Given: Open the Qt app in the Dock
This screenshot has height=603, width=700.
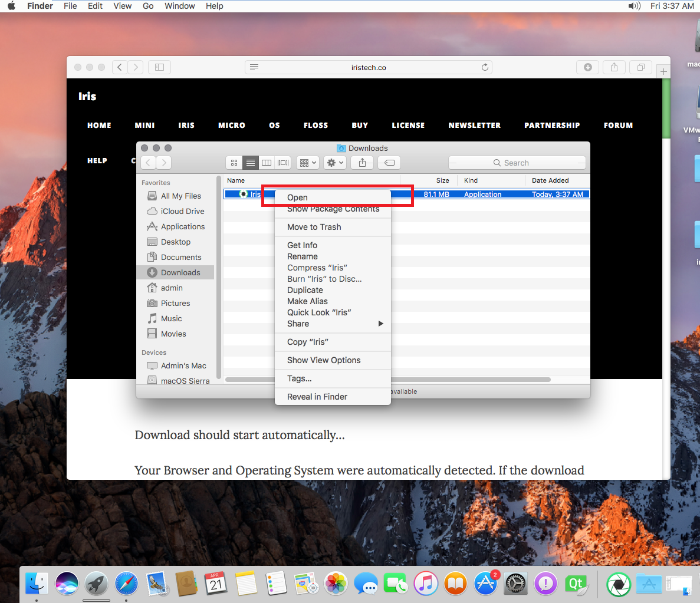Looking at the screenshot, I should tap(576, 584).
